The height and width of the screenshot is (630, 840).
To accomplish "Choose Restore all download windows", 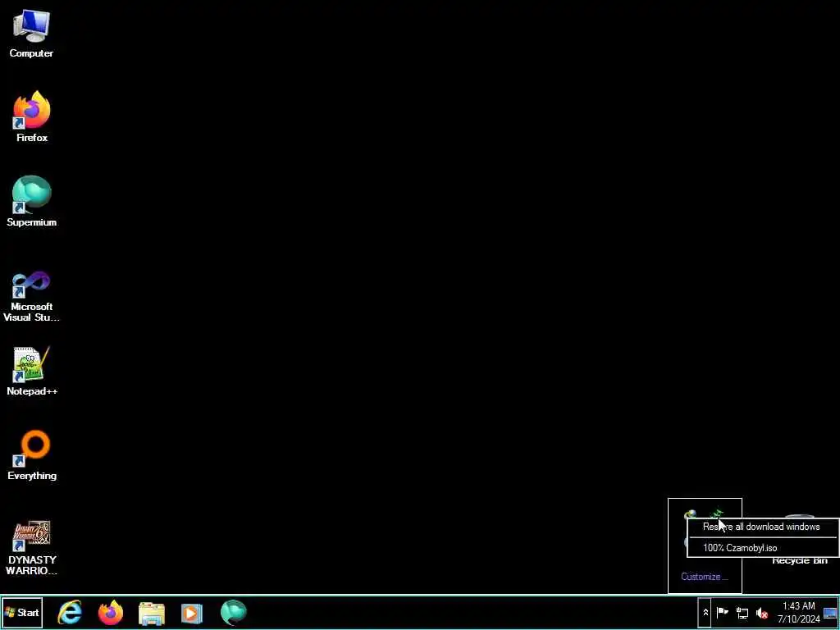I will click(x=762, y=527).
